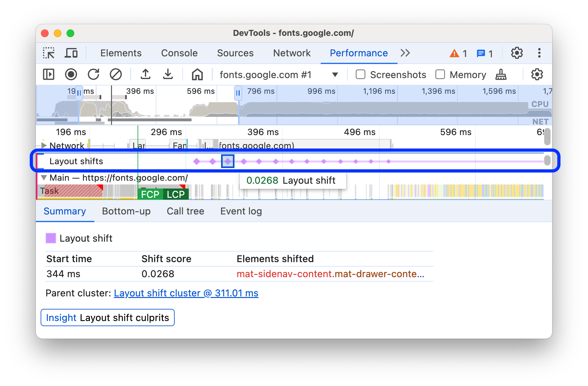588x386 pixels.
Task: Enable the Memory checkbox
Action: 441,75
